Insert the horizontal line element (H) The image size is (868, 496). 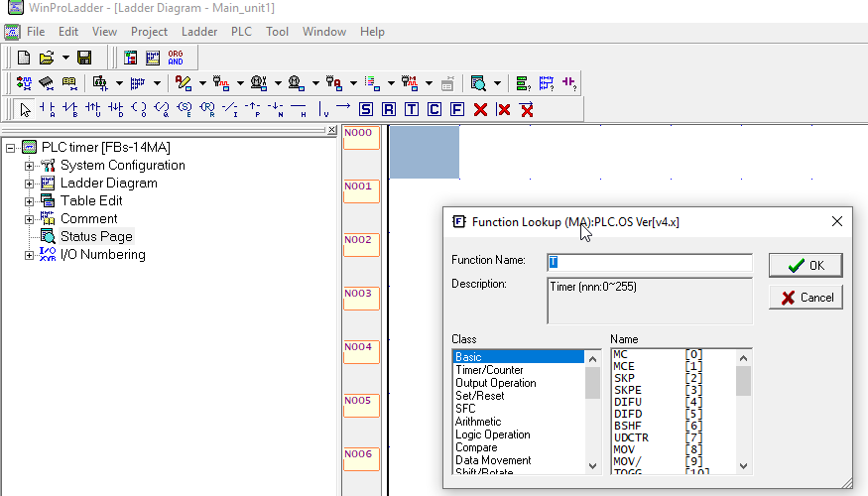click(x=299, y=109)
